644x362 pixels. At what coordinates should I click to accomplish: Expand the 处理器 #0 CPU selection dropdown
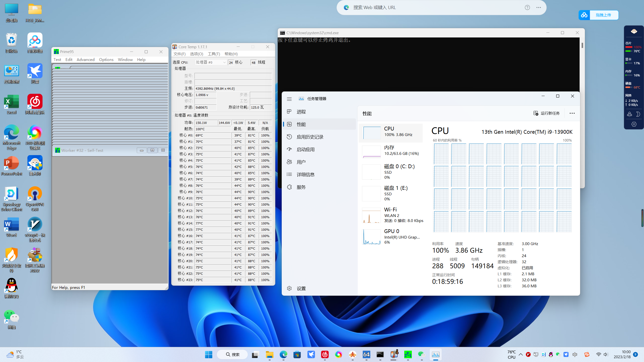coord(211,62)
